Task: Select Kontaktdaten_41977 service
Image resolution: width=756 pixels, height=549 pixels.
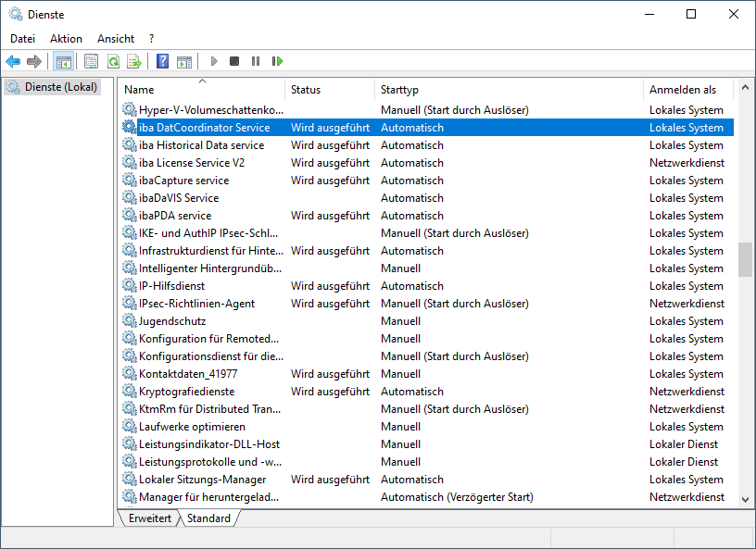Action: [x=427, y=373]
